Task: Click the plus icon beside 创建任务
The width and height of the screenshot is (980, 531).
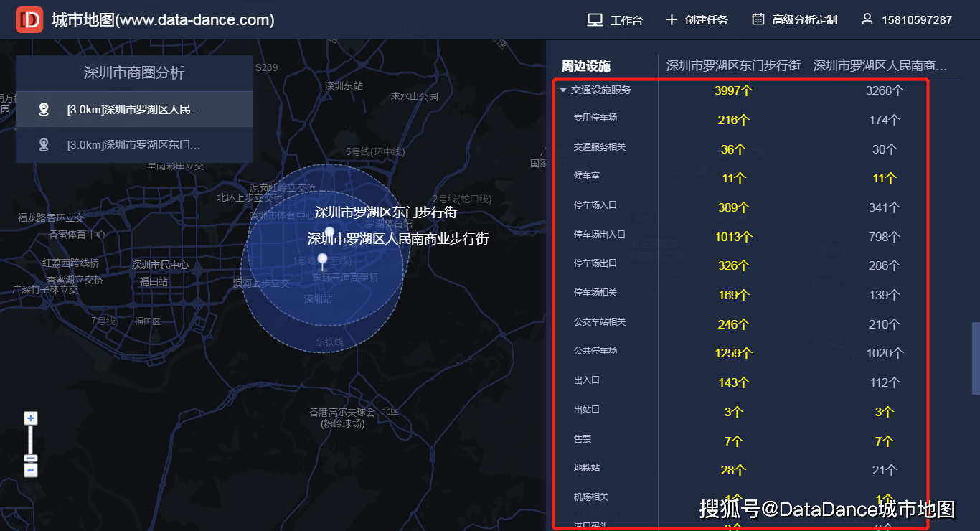Action: click(x=672, y=20)
